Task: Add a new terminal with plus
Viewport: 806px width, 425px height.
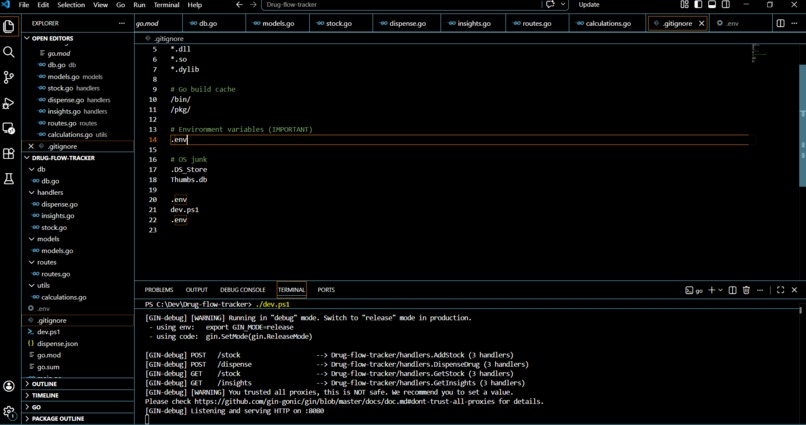Action: 711,290
